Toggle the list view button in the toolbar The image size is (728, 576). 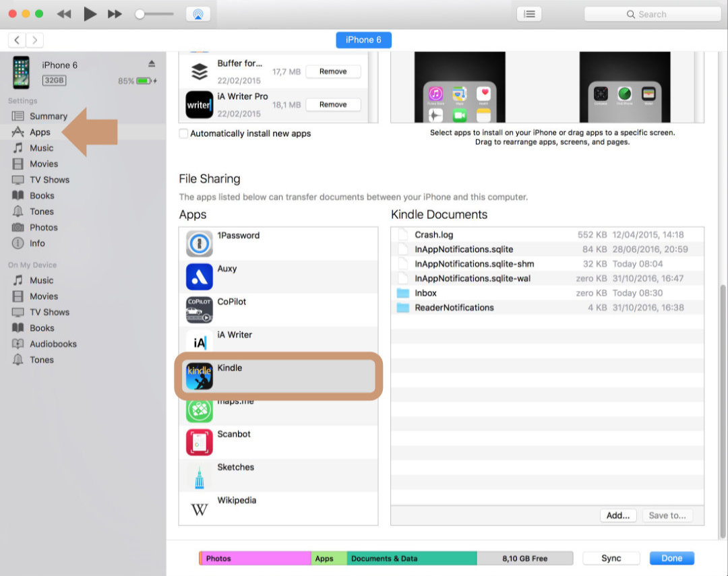click(x=529, y=13)
